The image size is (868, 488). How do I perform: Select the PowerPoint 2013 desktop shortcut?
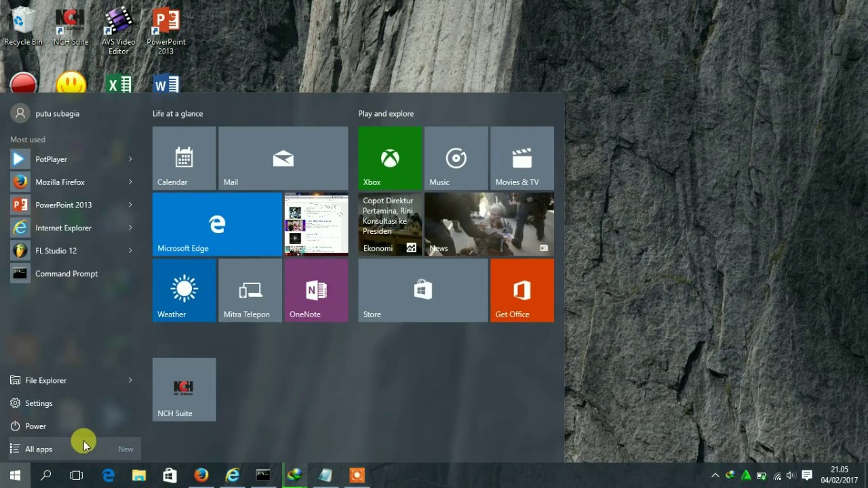tap(166, 30)
